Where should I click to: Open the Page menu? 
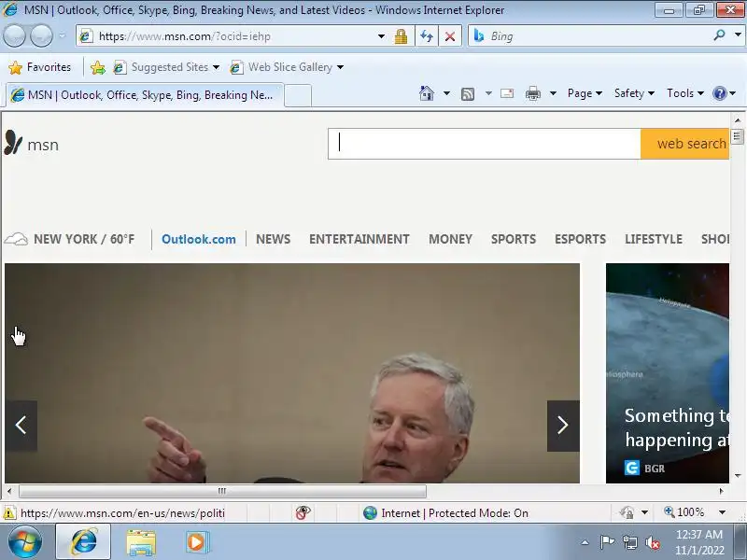585,93
